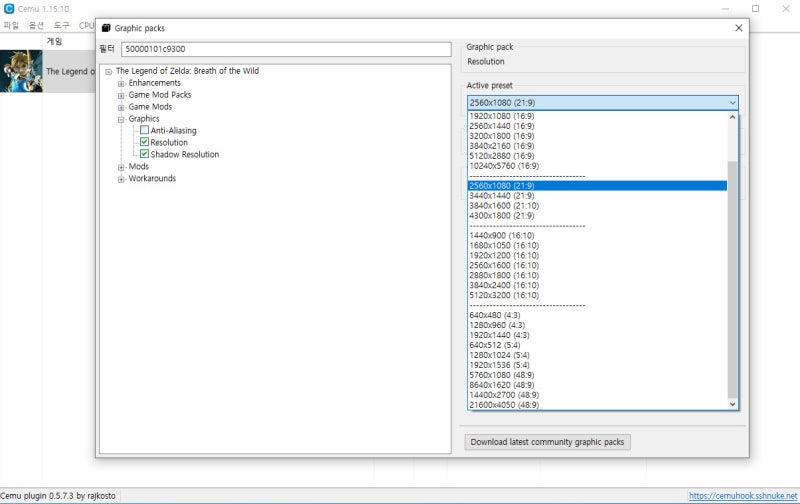Select 2560x1440 (16:9) preset

(x=597, y=126)
